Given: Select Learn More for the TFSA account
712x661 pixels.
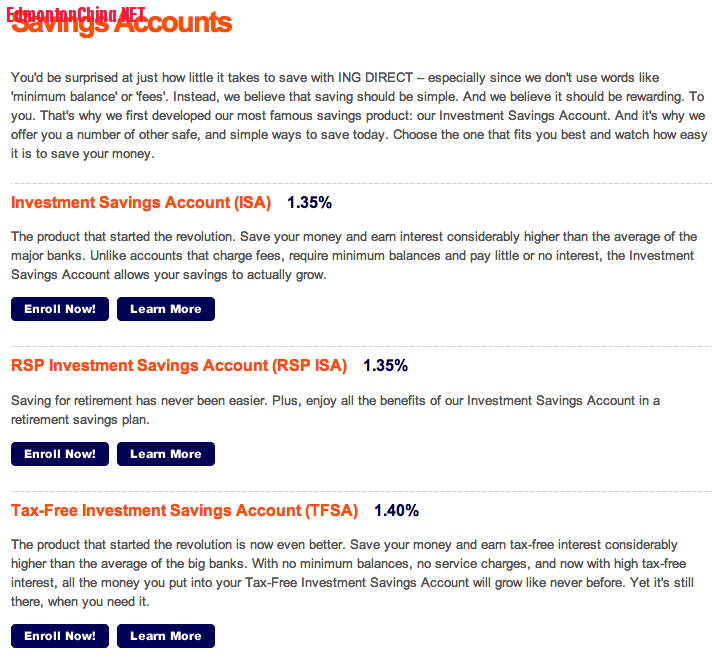Looking at the screenshot, I should click(x=165, y=636).
